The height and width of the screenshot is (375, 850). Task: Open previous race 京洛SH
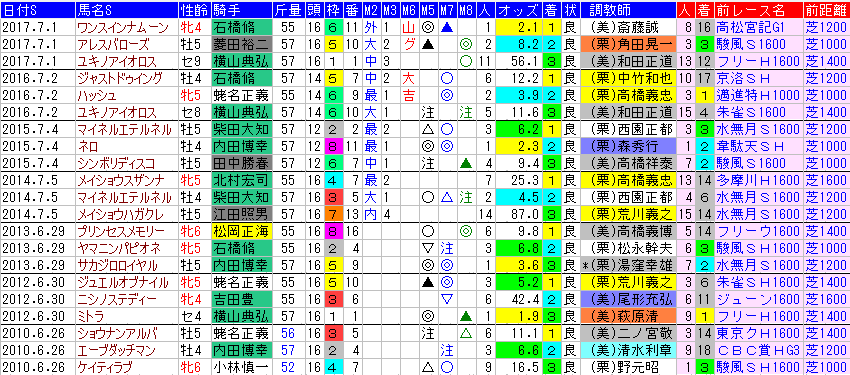[743, 79]
